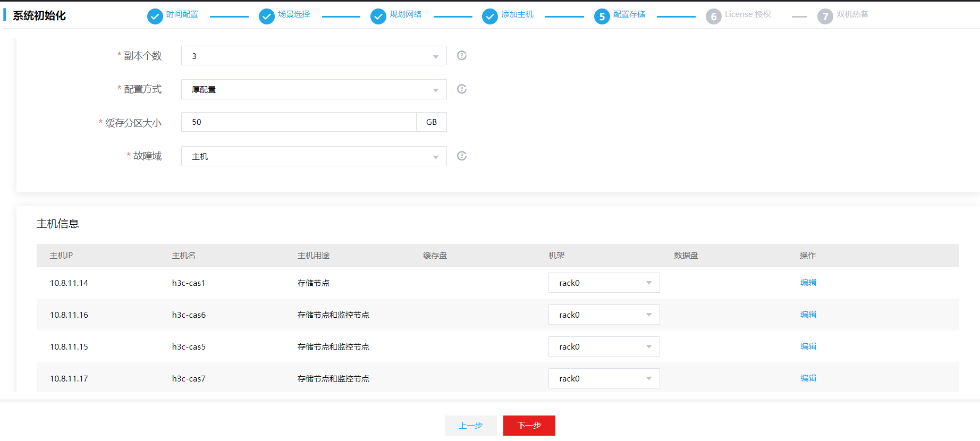
Task: Click the step 6 License number icon
Action: [x=714, y=16]
